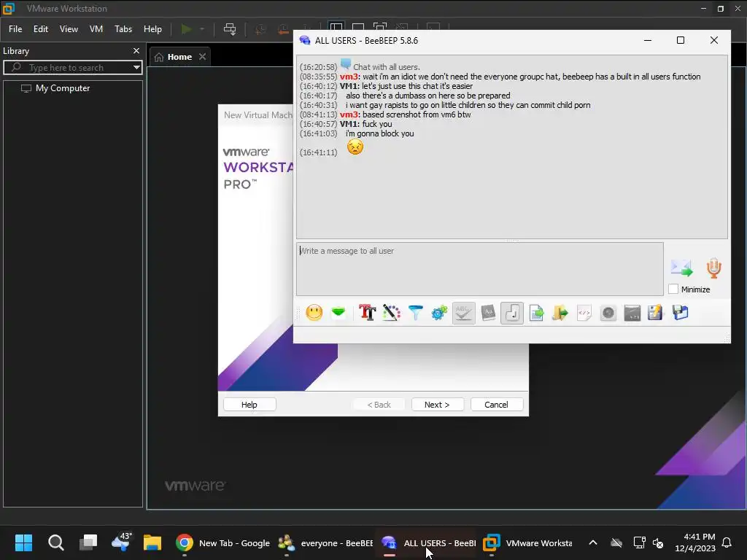This screenshot has width=747, height=560.
Task: Open the VM menu in VMware Workstation
Action: coord(96,29)
